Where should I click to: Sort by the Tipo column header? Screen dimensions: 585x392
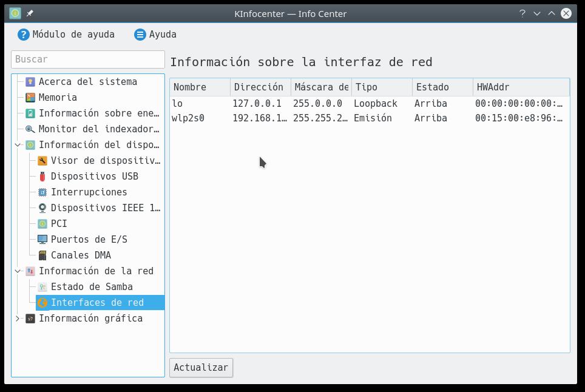tap(382, 87)
